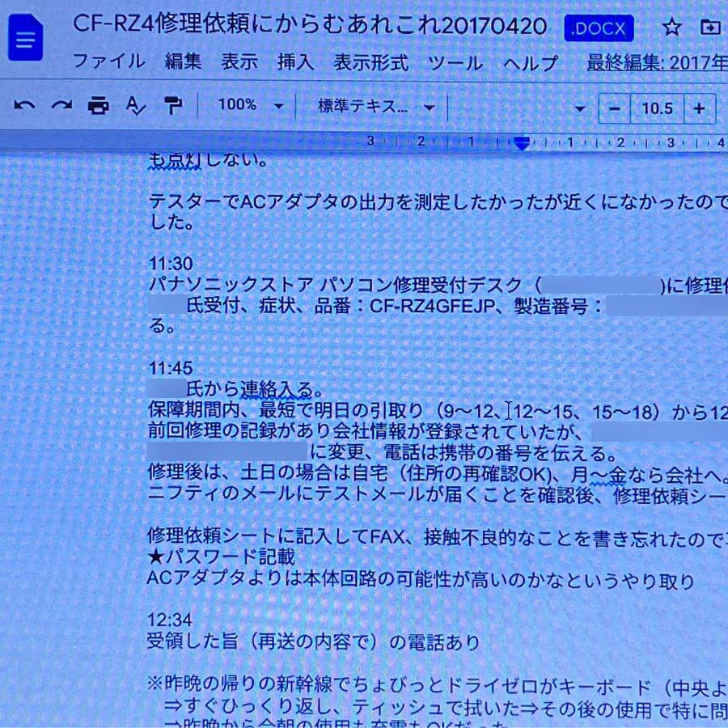Open the 100% zoom dropdown

tap(251, 105)
